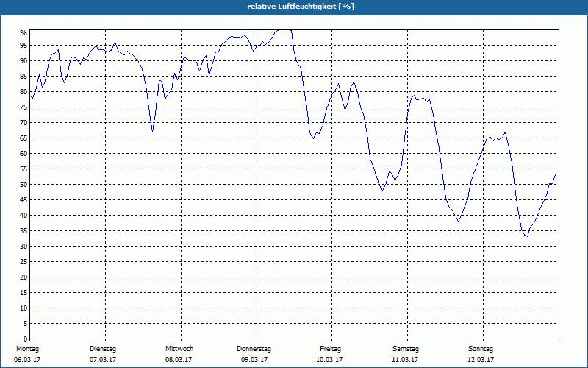Select the 'Montag' day label

click(x=27, y=349)
